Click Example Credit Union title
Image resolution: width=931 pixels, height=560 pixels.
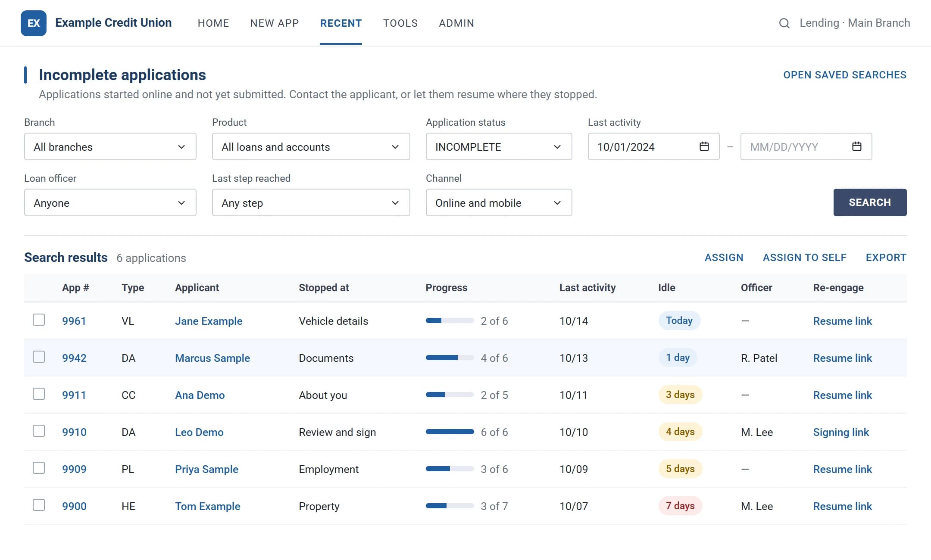click(x=113, y=23)
